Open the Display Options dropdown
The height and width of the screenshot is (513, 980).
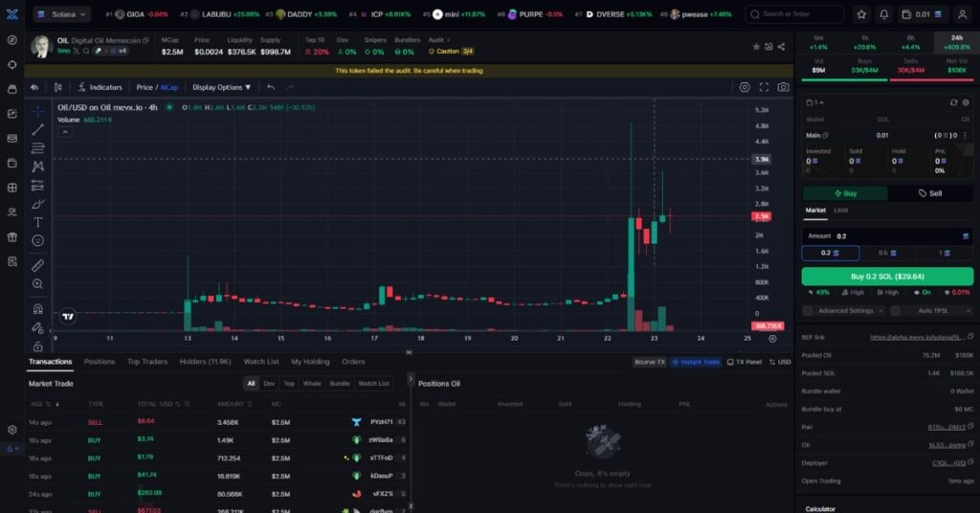[x=221, y=87]
